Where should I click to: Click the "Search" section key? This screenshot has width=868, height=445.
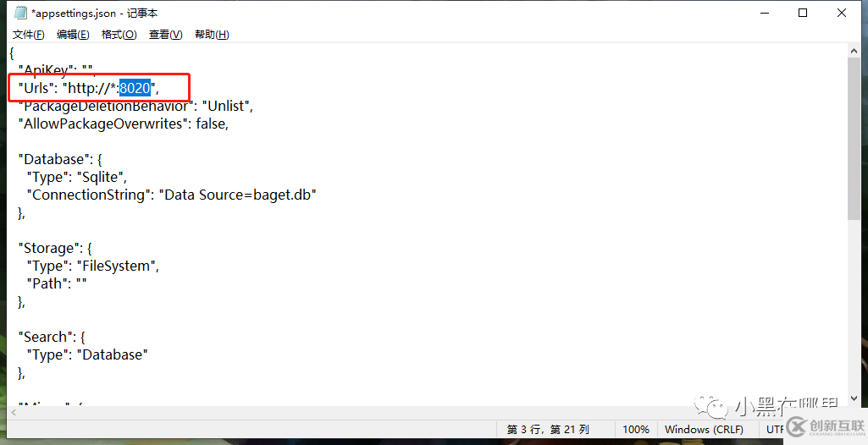[x=46, y=337]
